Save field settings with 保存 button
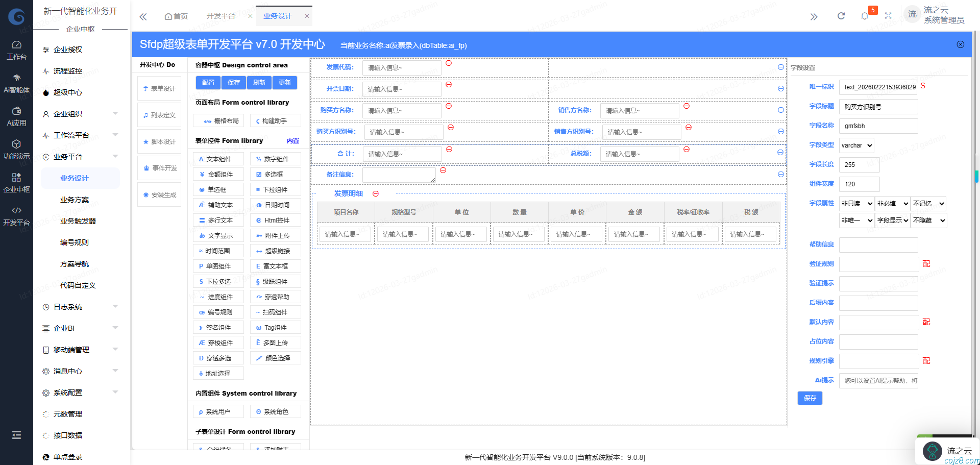The image size is (980, 465). [810, 398]
